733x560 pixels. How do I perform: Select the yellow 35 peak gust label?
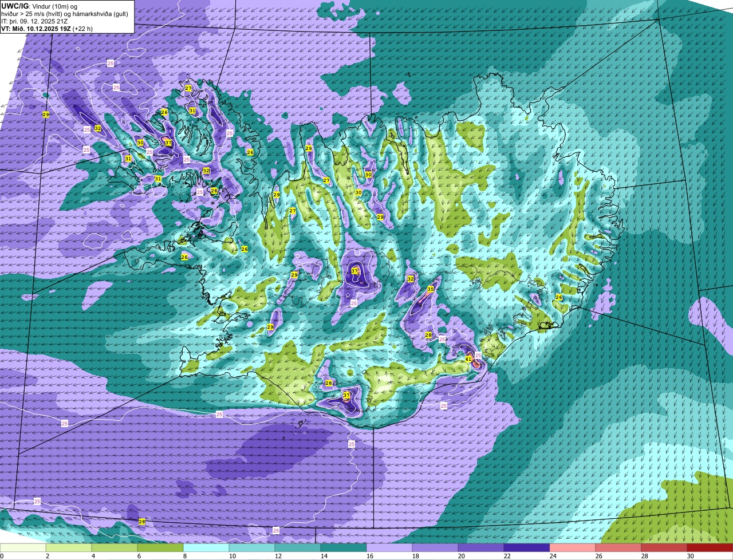click(x=431, y=289)
